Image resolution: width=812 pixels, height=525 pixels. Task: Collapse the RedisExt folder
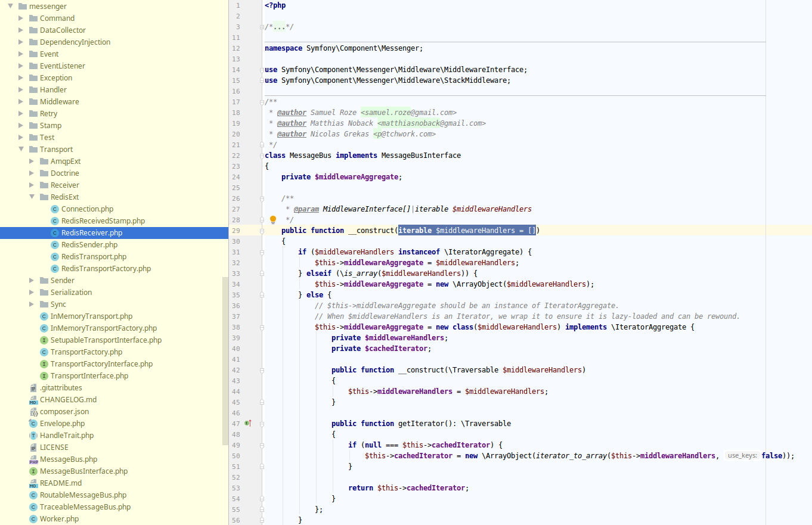pos(32,197)
